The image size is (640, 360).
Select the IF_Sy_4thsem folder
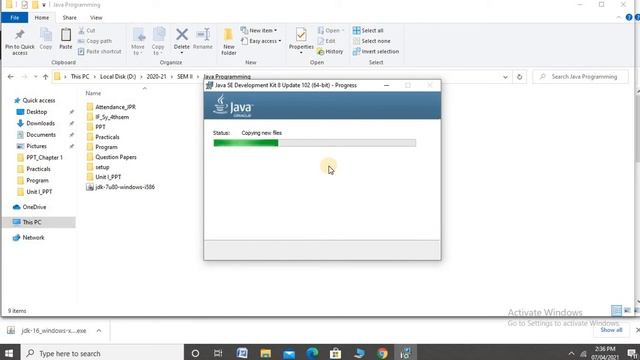point(108,117)
